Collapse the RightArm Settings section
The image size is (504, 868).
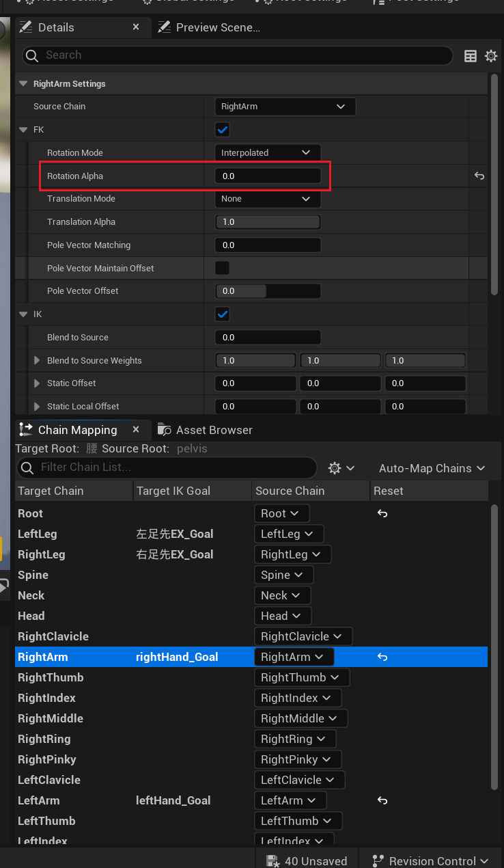(23, 83)
